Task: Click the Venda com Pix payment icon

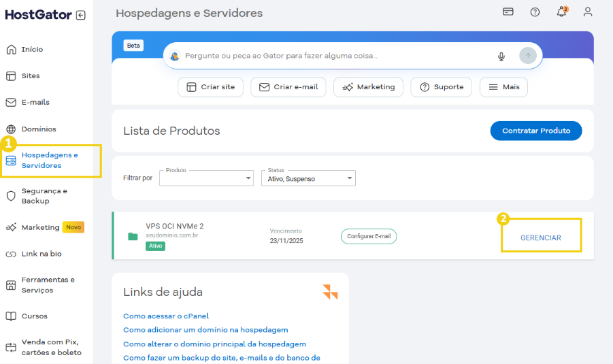Action: 11,347
